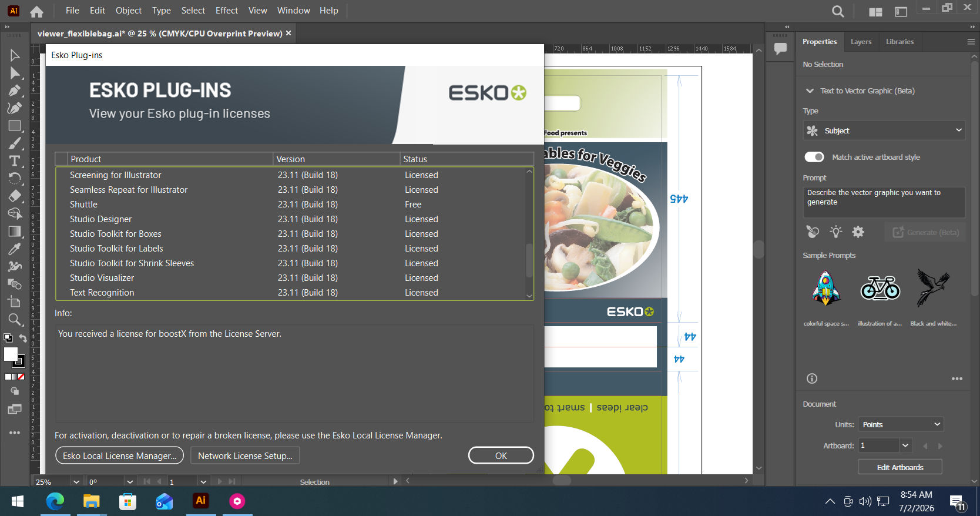Open File Explorer from taskbar

coord(91,501)
